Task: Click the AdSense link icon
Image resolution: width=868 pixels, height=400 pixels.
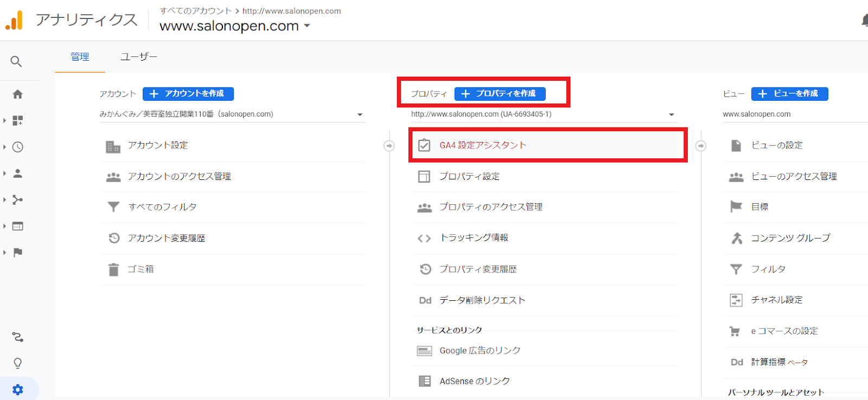Action: click(x=425, y=381)
